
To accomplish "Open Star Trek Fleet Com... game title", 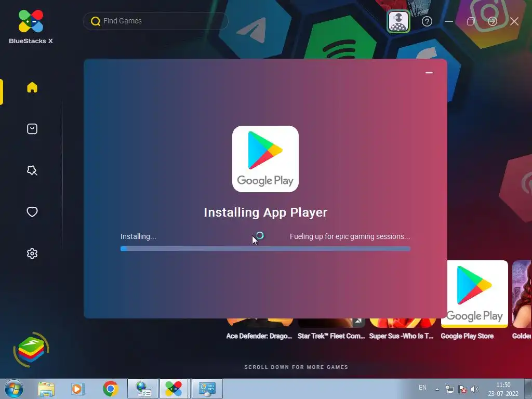I will tap(331, 336).
